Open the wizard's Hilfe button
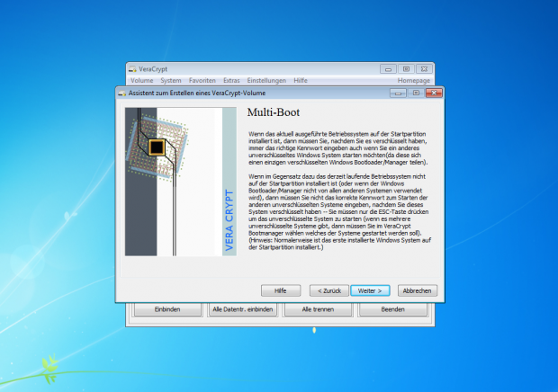Image resolution: width=558 pixels, height=392 pixels. click(x=281, y=290)
